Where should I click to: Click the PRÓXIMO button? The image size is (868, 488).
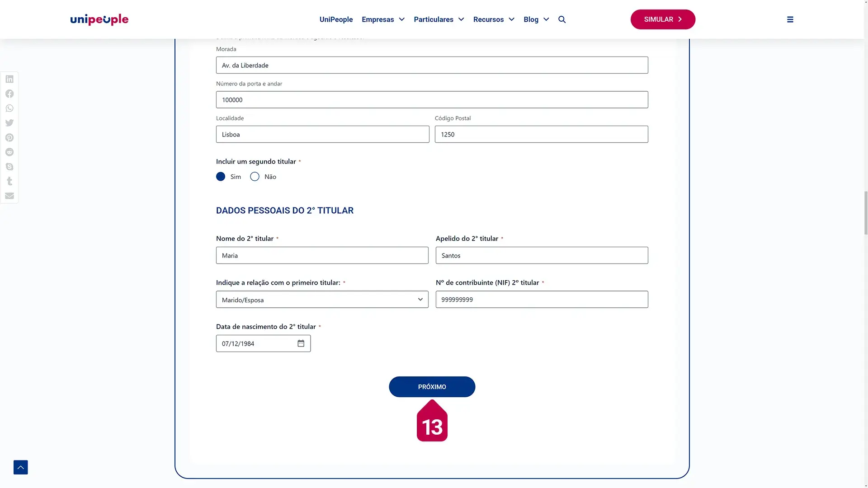(432, 387)
